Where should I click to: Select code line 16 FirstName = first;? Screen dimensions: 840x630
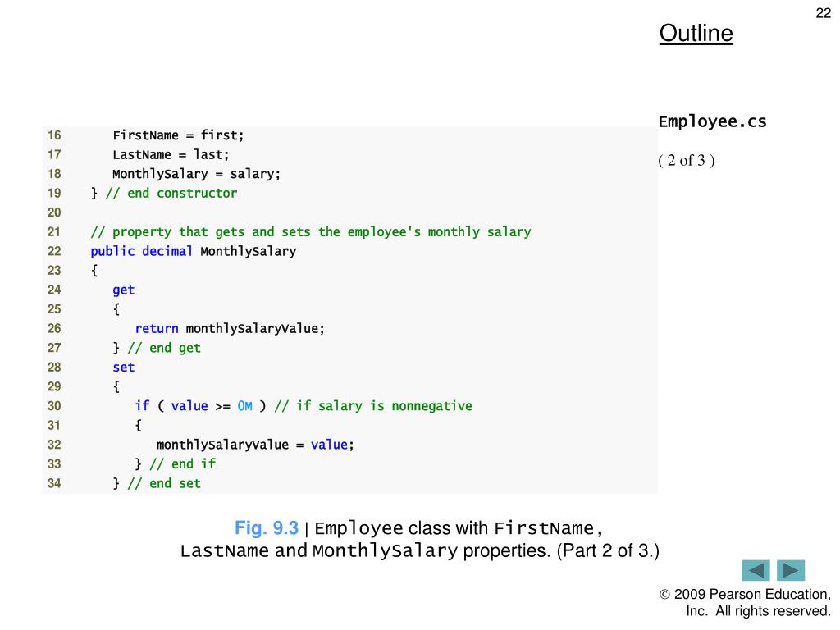click(178, 135)
